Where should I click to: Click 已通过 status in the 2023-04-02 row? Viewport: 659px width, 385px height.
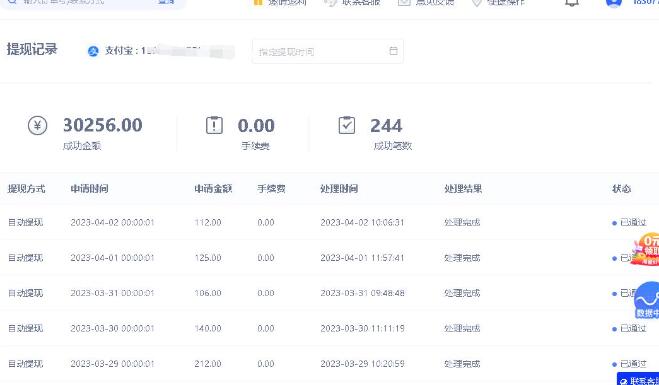click(629, 222)
